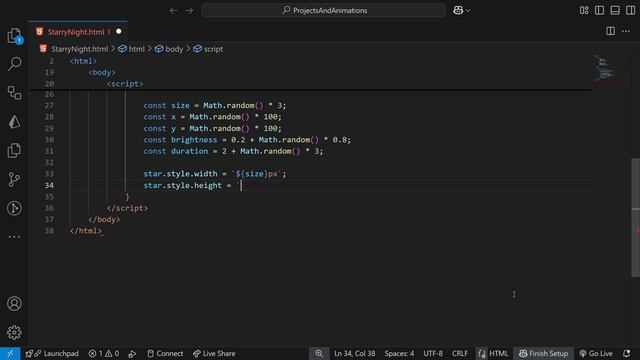The image size is (640, 360).
Task: Place cursor on the 'const brightness' line
Action: point(247,140)
